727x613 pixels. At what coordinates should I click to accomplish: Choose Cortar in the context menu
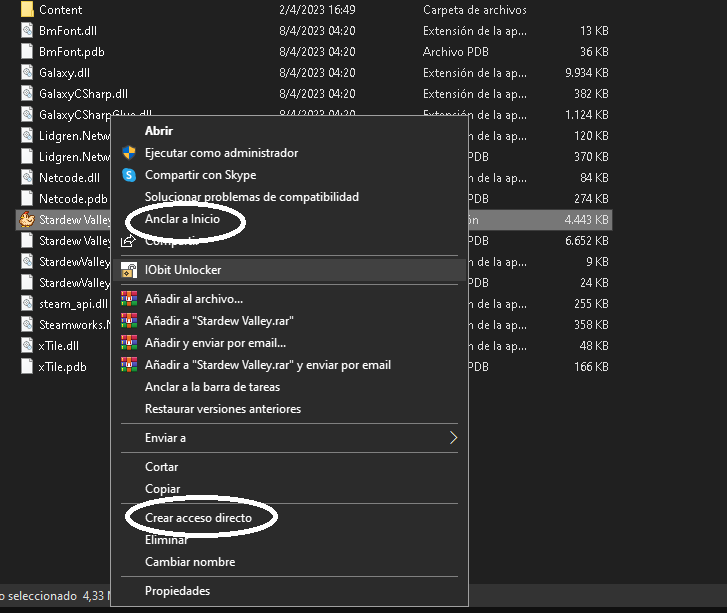click(161, 467)
